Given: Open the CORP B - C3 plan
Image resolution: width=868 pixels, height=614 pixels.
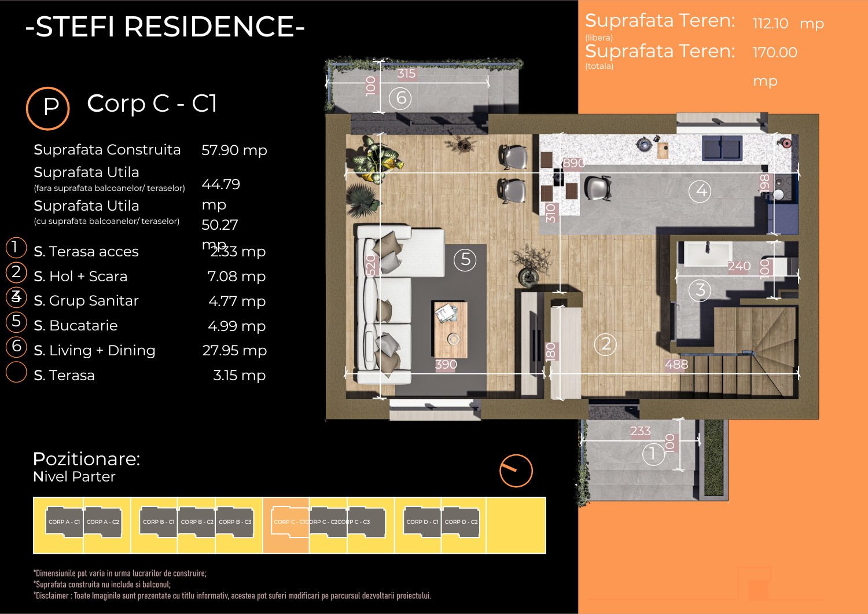Looking at the screenshot, I should click(x=235, y=521).
